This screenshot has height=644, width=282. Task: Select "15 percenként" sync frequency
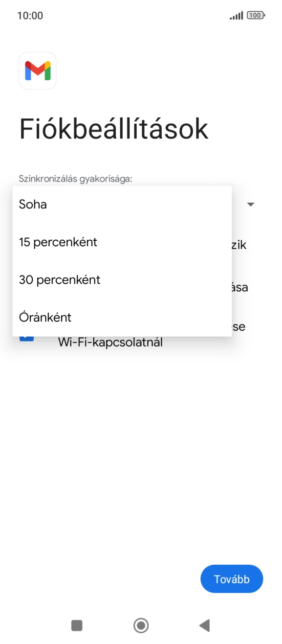click(58, 242)
